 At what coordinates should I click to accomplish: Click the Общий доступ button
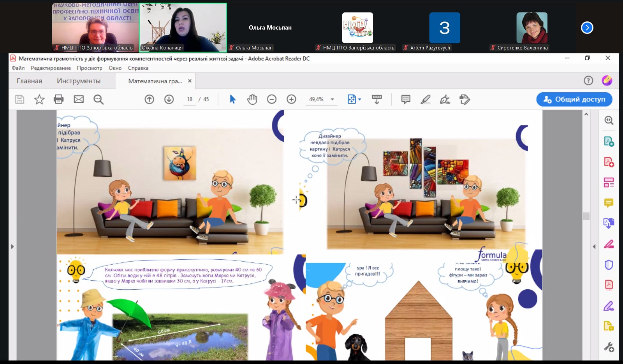[x=574, y=99]
